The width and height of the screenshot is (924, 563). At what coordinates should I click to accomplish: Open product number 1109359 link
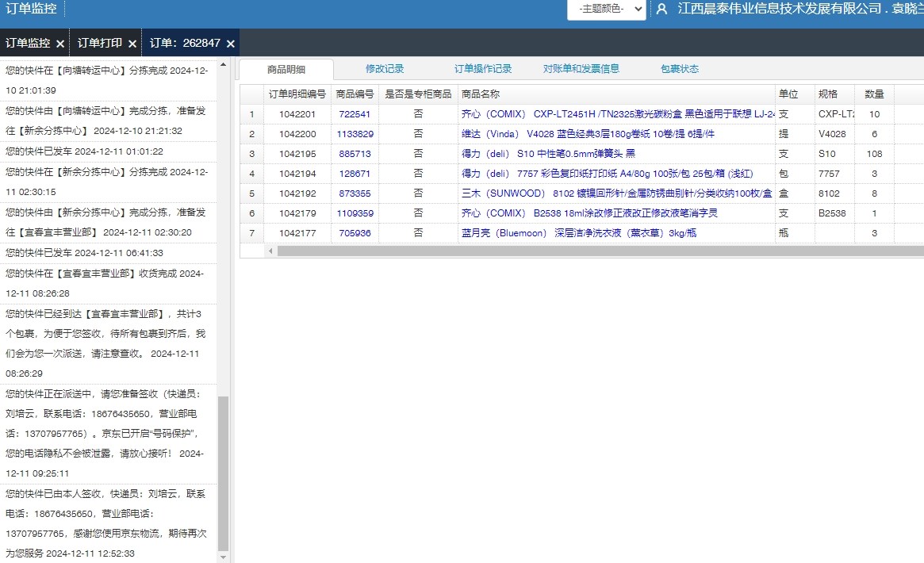point(355,213)
